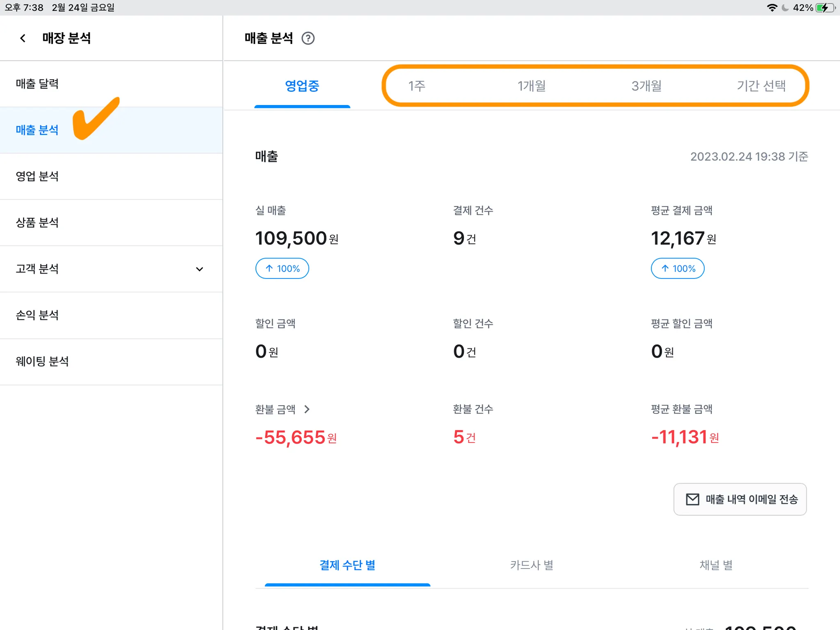The height and width of the screenshot is (630, 840).
Task: Show the 채널 별 breakdown tab
Action: 716,565
